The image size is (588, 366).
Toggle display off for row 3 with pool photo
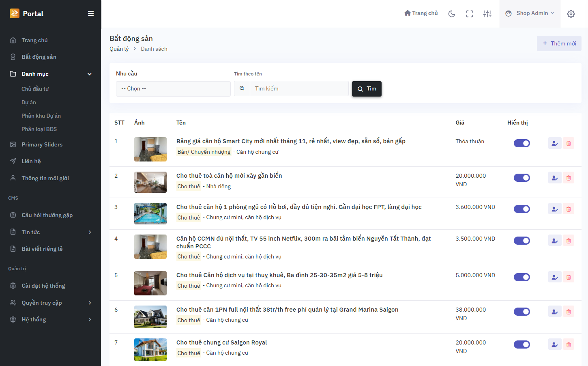coord(522,209)
